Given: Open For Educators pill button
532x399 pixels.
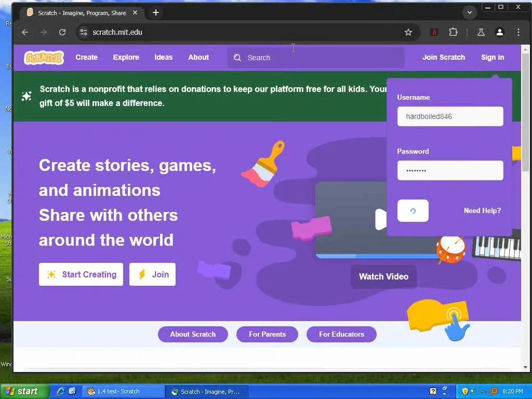Looking at the screenshot, I should point(341,334).
